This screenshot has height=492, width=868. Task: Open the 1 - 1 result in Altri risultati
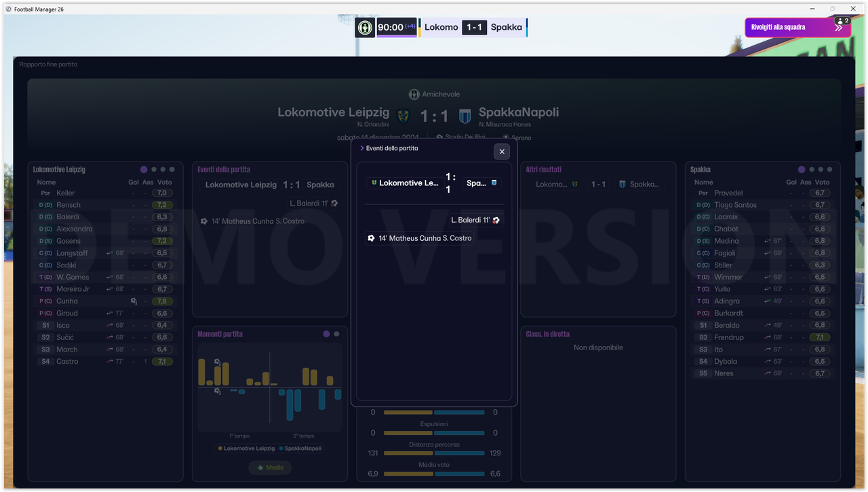[x=598, y=184]
